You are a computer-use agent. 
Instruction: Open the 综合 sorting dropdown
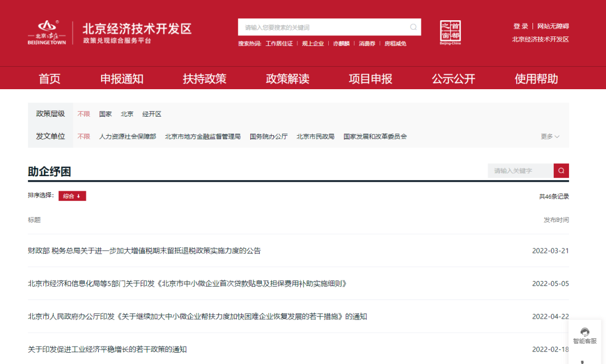pyautogui.click(x=72, y=196)
